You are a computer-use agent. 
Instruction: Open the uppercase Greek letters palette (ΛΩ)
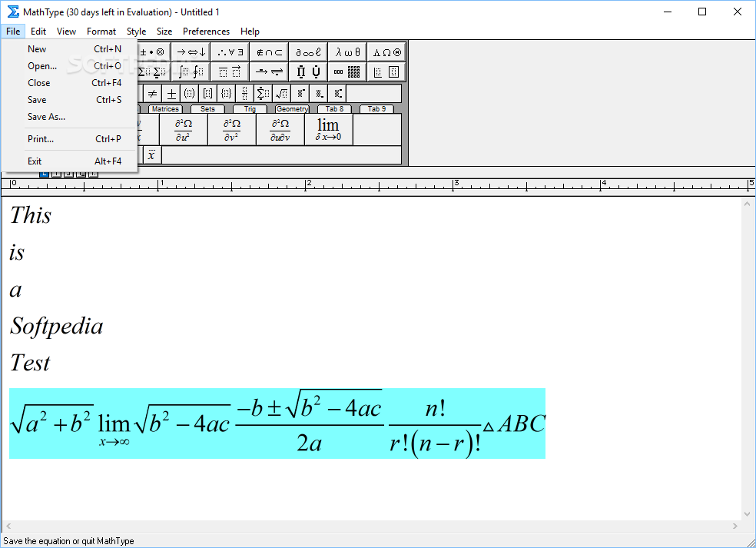click(x=386, y=52)
